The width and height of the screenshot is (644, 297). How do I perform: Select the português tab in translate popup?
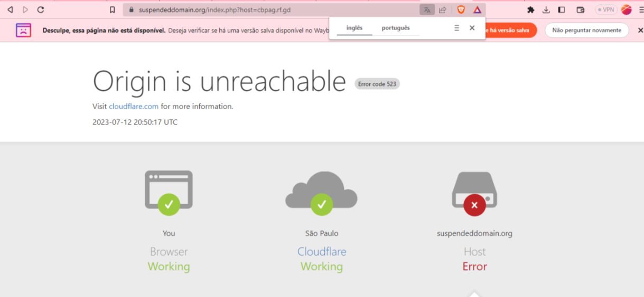396,28
